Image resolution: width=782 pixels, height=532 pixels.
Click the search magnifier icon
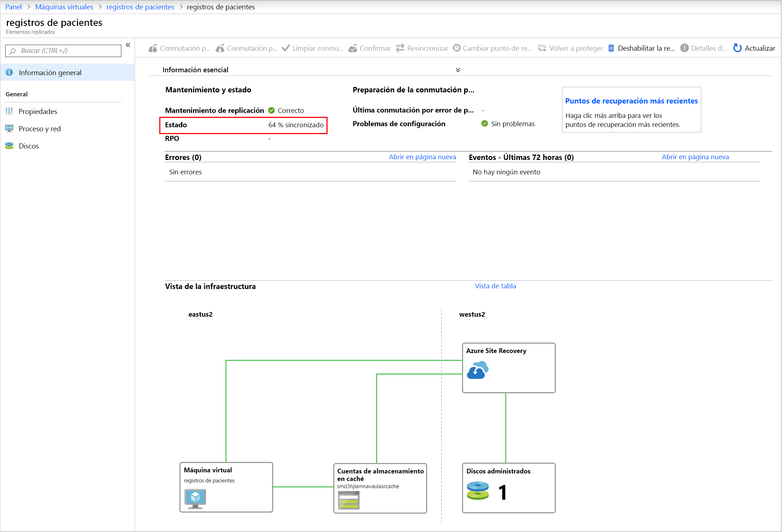pos(13,51)
